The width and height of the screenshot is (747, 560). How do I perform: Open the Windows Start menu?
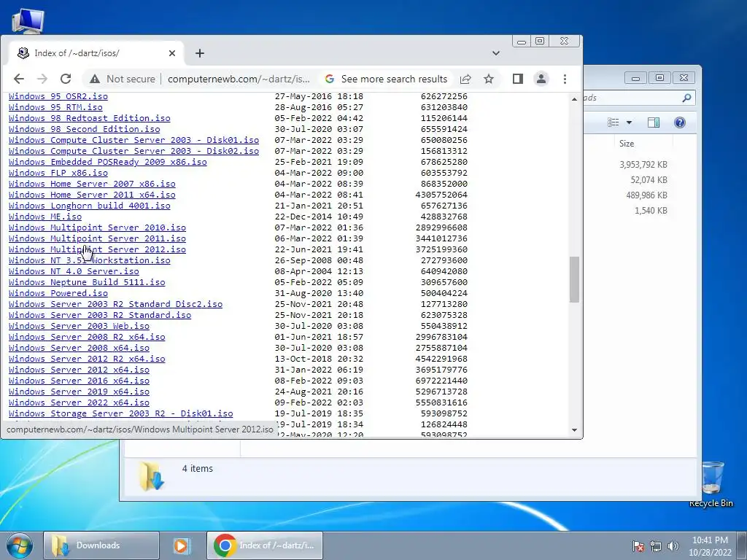point(20,545)
